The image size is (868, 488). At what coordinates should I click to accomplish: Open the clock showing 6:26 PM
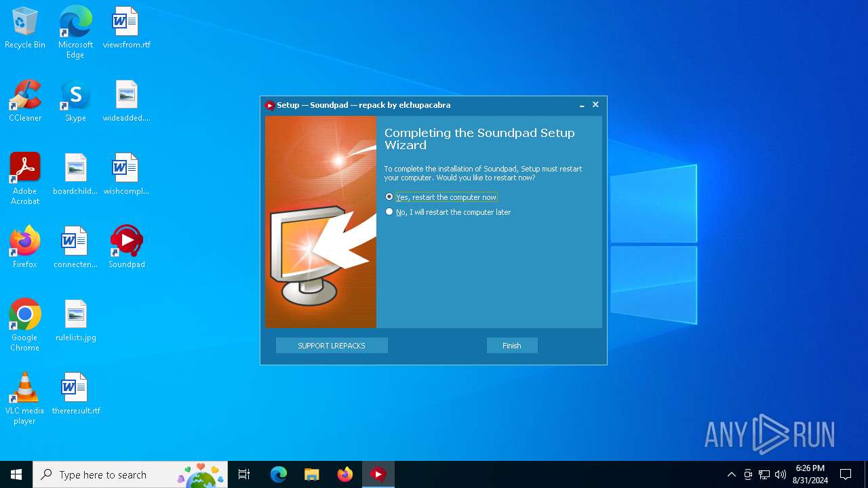coord(810,474)
